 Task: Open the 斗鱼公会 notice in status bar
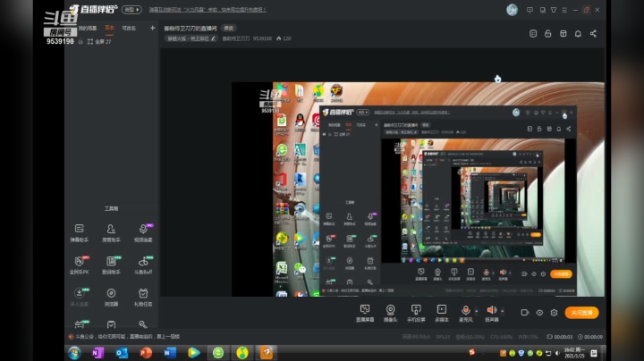click(x=127, y=337)
